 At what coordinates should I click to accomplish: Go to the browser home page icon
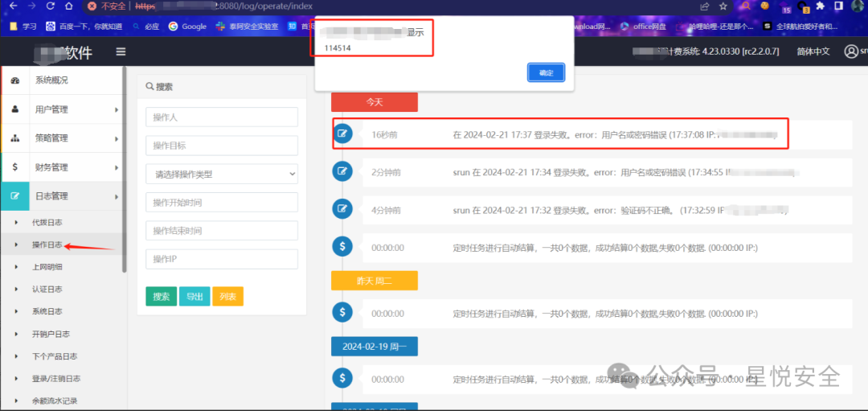point(68,6)
